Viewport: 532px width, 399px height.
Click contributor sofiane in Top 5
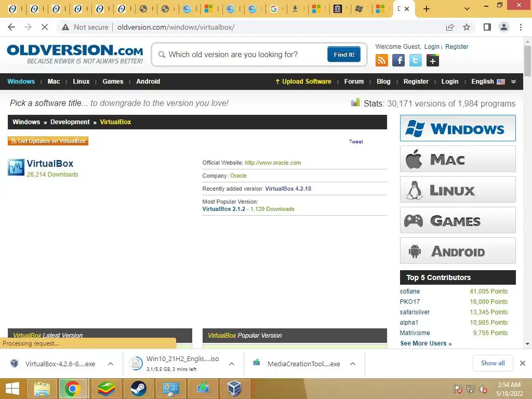[409, 291]
